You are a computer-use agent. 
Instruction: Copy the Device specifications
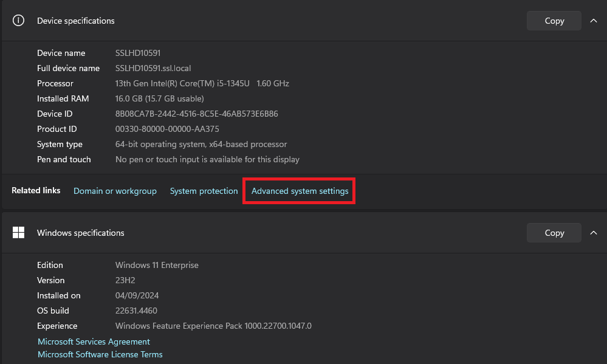point(554,21)
